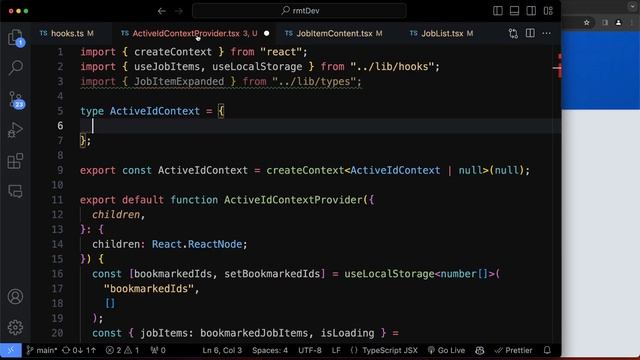Viewport: 640px width, 360px height.
Task: Open Source Control view with 23 badge
Action: 16,100
